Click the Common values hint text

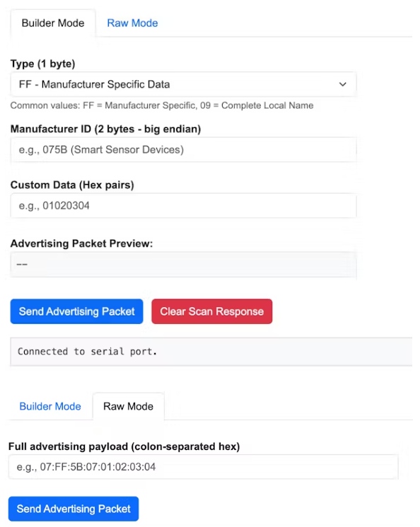(162, 105)
